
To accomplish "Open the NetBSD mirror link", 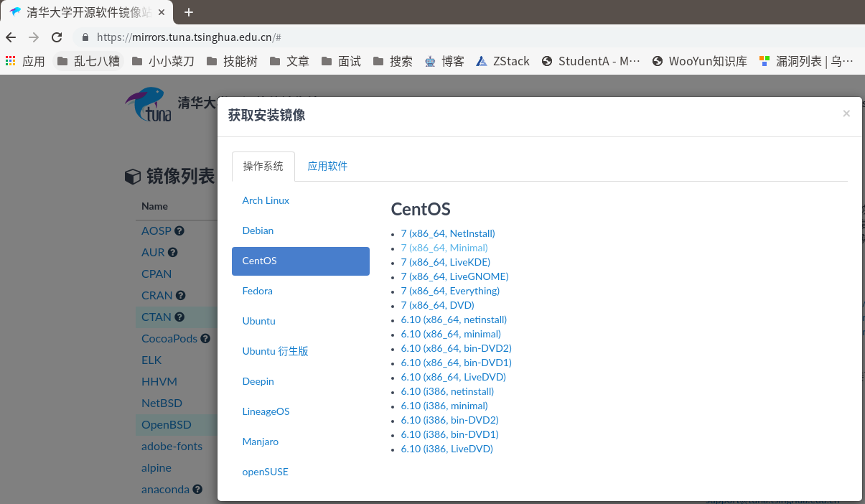I will pyautogui.click(x=162, y=403).
